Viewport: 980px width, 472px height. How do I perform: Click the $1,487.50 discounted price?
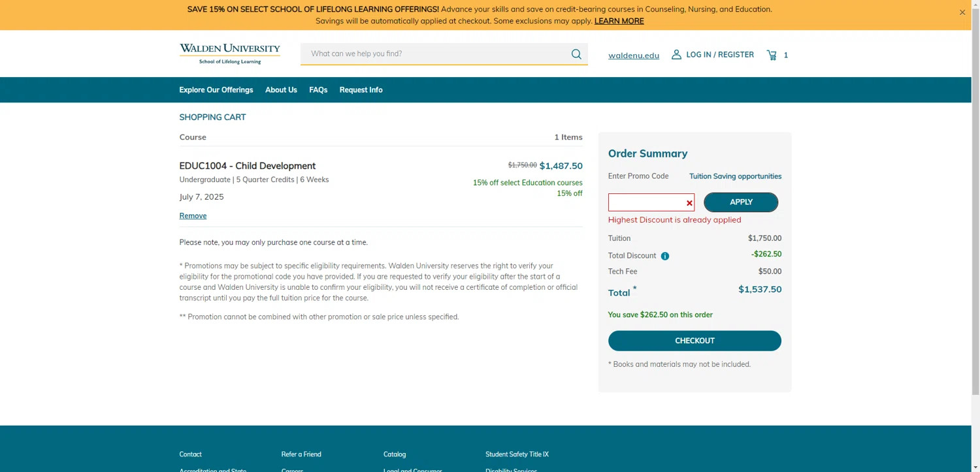[561, 166]
